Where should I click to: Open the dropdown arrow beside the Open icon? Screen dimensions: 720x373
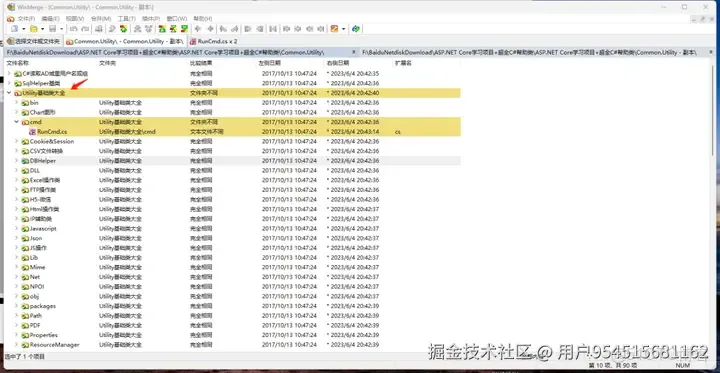coord(43,29)
